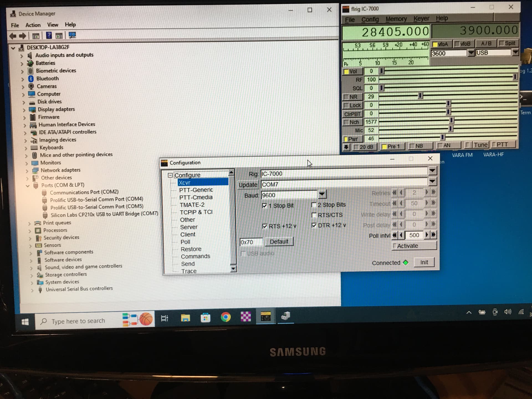This screenshot has height=399, width=532.
Task: Click the Task View icon on taskbar
Action: tap(164, 318)
